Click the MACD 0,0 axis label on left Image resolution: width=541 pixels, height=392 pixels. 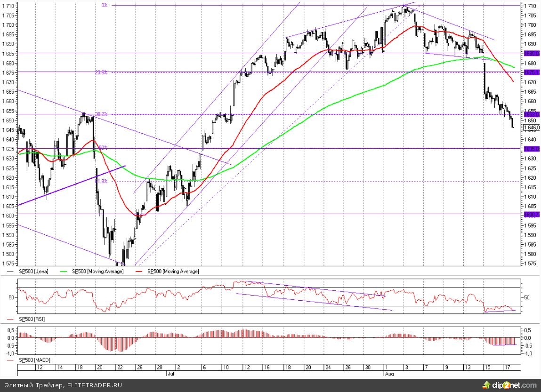(10, 338)
